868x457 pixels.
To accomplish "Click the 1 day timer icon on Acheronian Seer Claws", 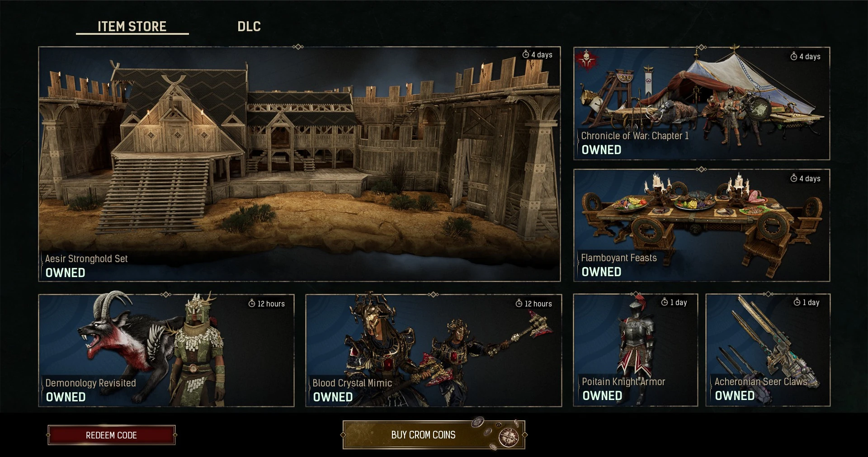I will pyautogui.click(x=797, y=302).
